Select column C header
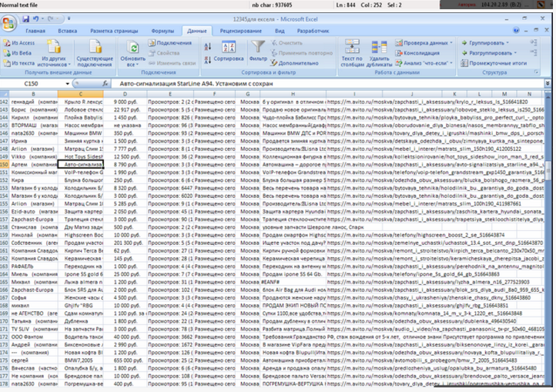The width and height of the screenshot is (556, 392). (x=81, y=94)
